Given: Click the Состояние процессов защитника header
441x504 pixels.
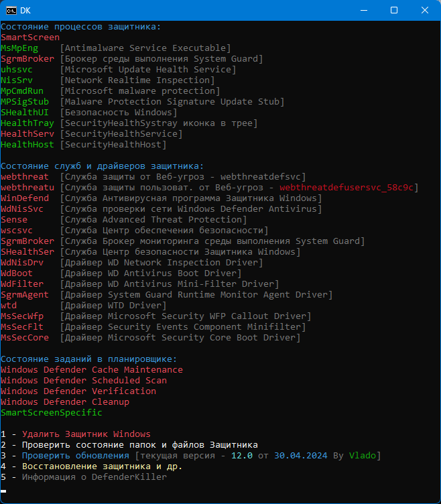Looking at the screenshot, I should (80, 27).
